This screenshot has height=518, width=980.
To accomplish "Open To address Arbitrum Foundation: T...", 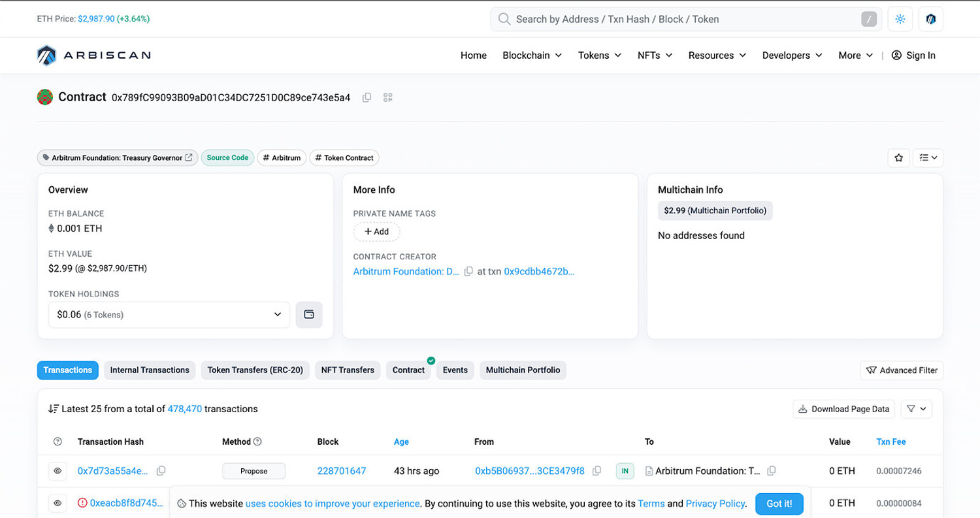I will pyautogui.click(x=708, y=470).
